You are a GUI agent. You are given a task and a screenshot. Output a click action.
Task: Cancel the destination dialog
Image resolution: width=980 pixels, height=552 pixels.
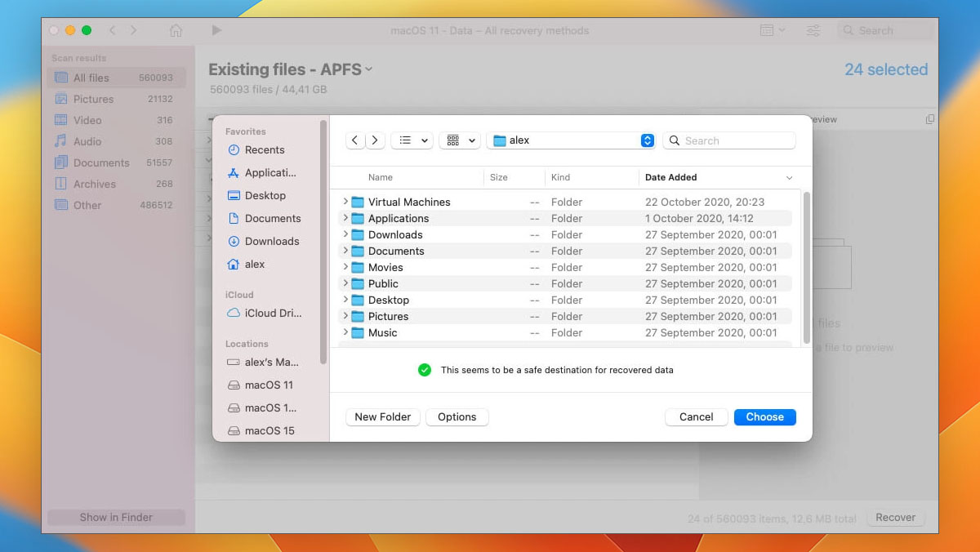click(697, 416)
